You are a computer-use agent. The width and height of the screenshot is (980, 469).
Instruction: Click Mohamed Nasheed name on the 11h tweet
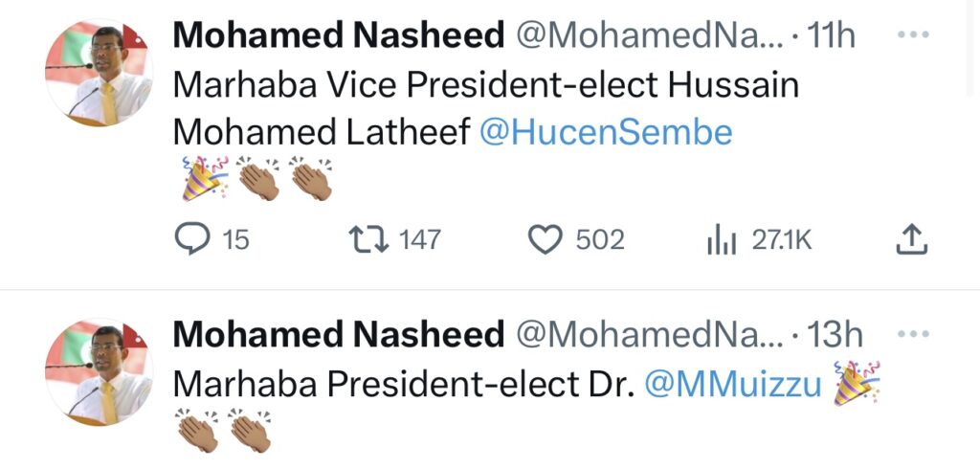(338, 36)
